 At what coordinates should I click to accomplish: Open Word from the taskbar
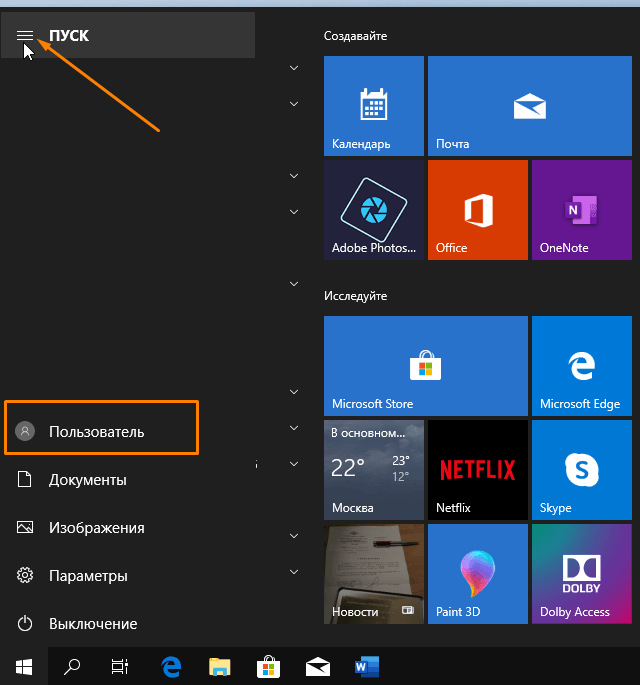367,667
